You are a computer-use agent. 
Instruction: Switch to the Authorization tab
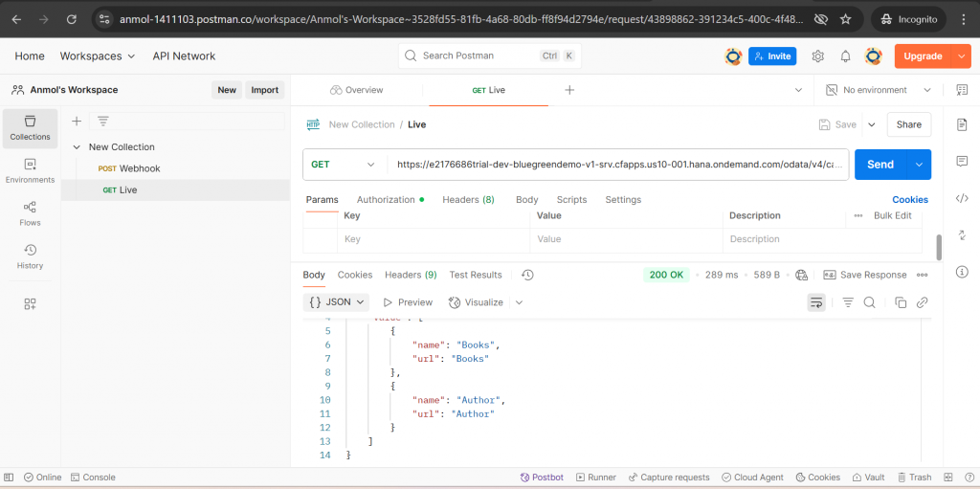(x=390, y=199)
